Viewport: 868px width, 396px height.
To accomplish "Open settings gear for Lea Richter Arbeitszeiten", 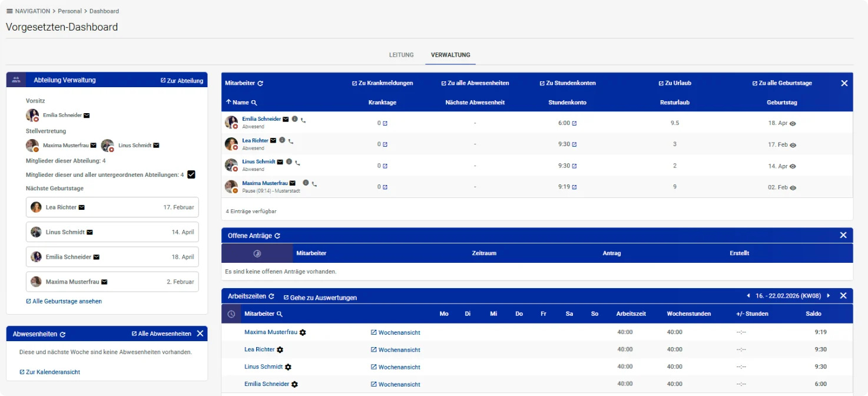I will (x=280, y=350).
